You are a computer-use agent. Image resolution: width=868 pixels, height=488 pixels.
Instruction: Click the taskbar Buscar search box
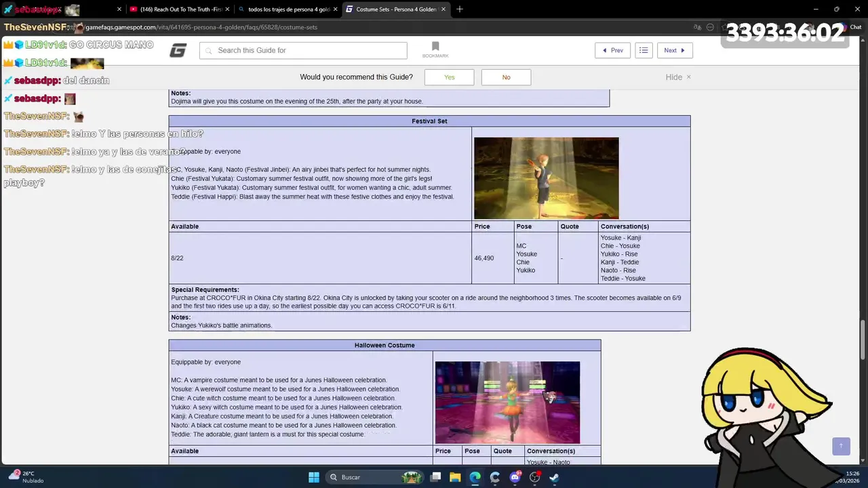(375, 477)
